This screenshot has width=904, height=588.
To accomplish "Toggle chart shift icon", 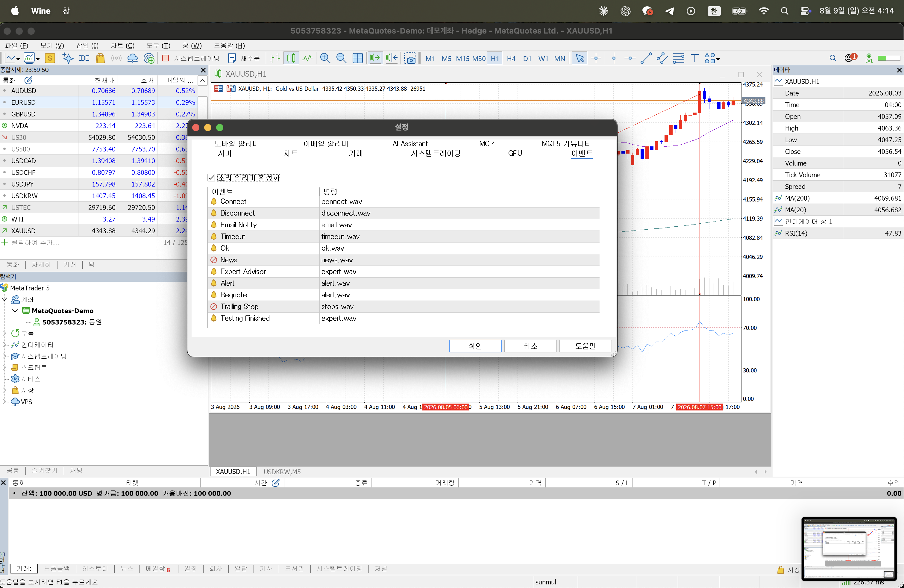I will (x=392, y=58).
